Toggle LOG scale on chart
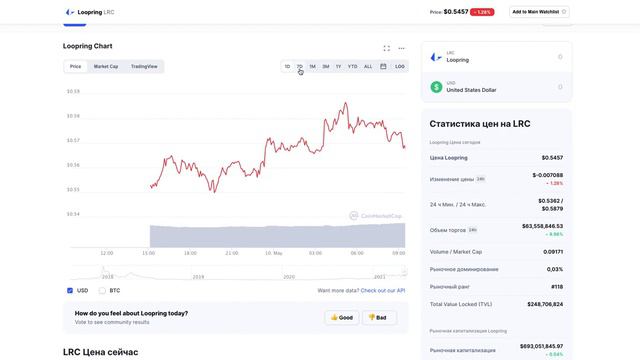 pos(400,66)
